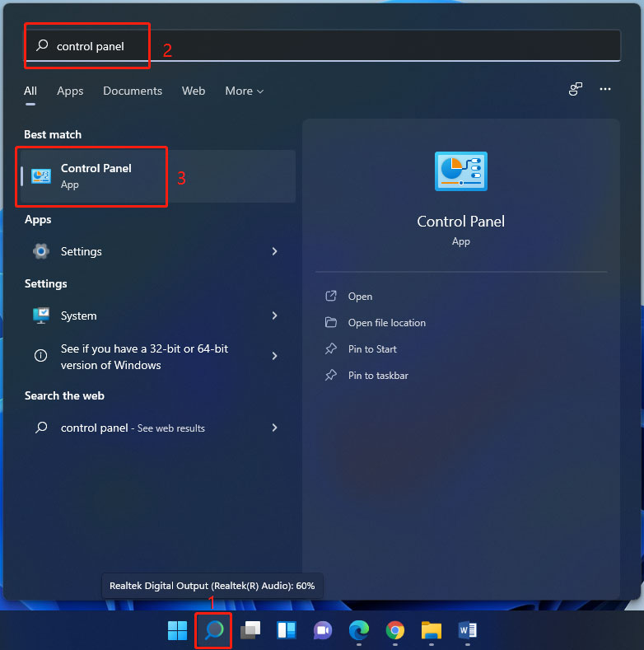Expand the System result chevron
644x650 pixels.
[274, 316]
